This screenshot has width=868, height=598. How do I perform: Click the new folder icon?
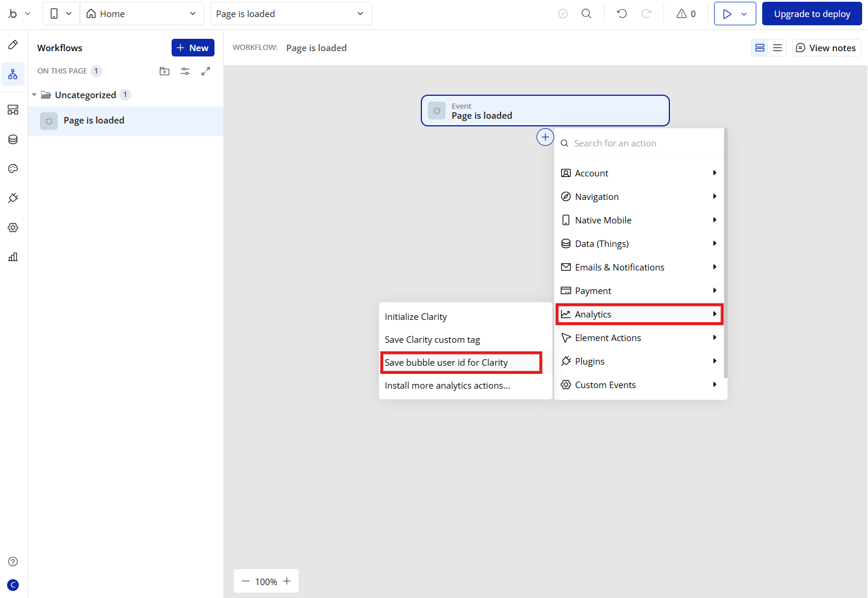coord(165,71)
